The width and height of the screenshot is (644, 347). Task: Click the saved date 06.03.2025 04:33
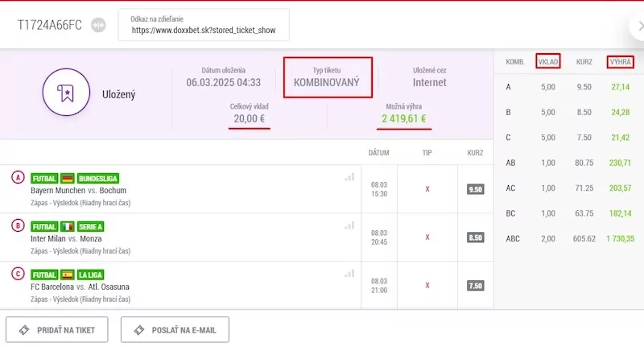tap(224, 83)
